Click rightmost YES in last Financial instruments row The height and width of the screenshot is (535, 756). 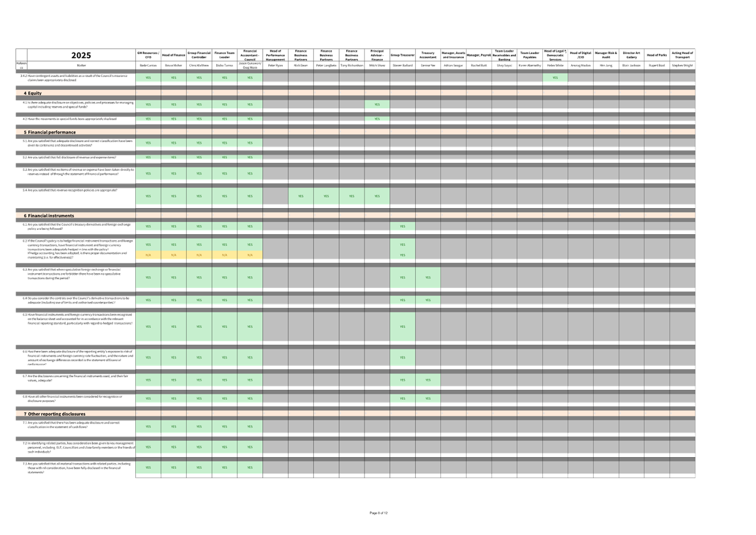428,399
